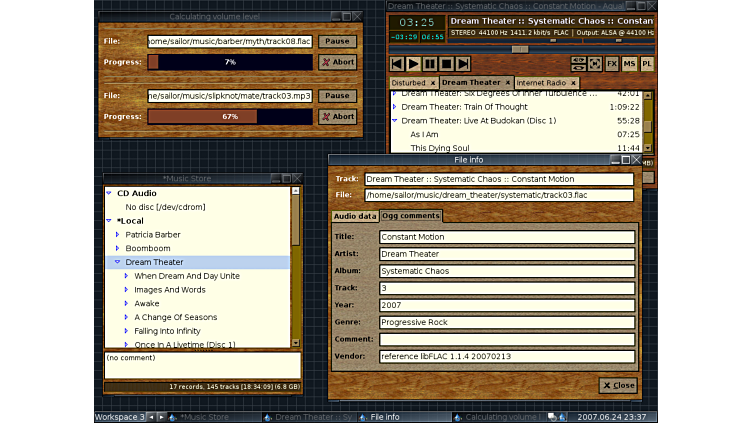Image resolution: width=752 pixels, height=423 pixels.
Task: Open the FX effects panel
Action: (x=611, y=64)
